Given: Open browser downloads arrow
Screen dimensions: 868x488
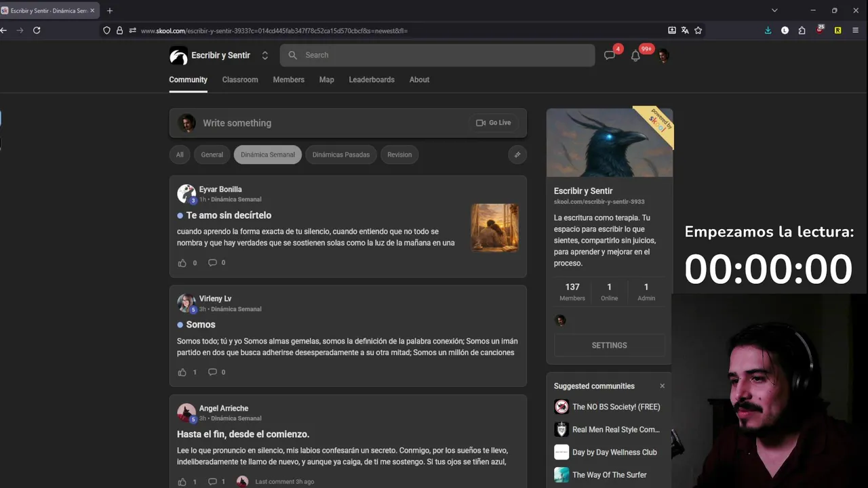Looking at the screenshot, I should (768, 30).
